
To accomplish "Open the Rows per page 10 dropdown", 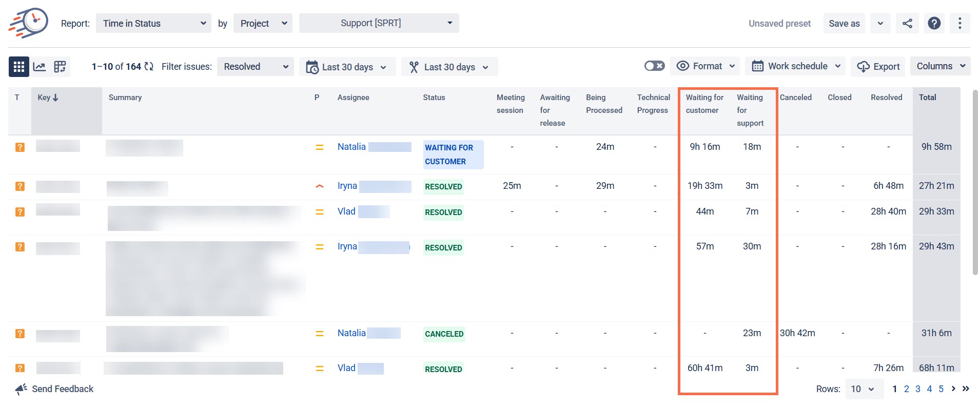I will click(864, 389).
